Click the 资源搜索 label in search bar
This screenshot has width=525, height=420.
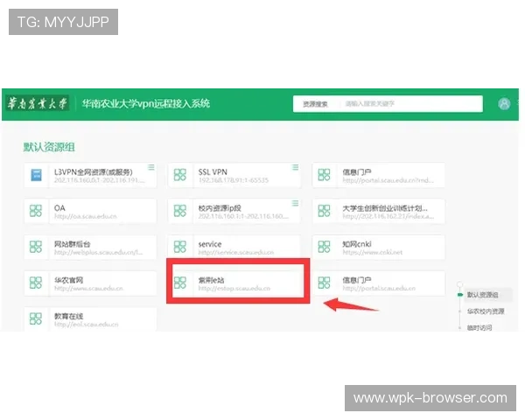coord(315,104)
